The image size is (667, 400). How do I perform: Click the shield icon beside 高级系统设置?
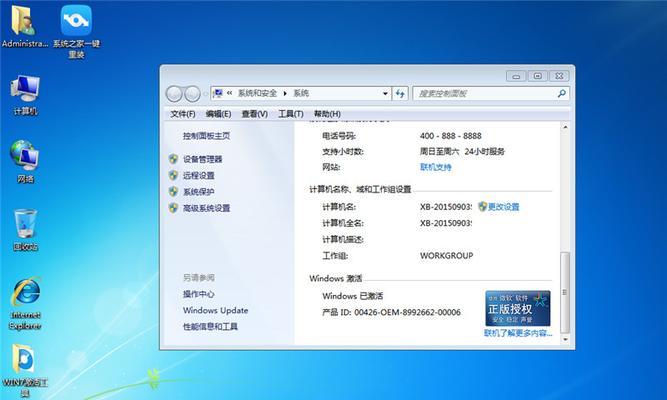tap(173, 208)
